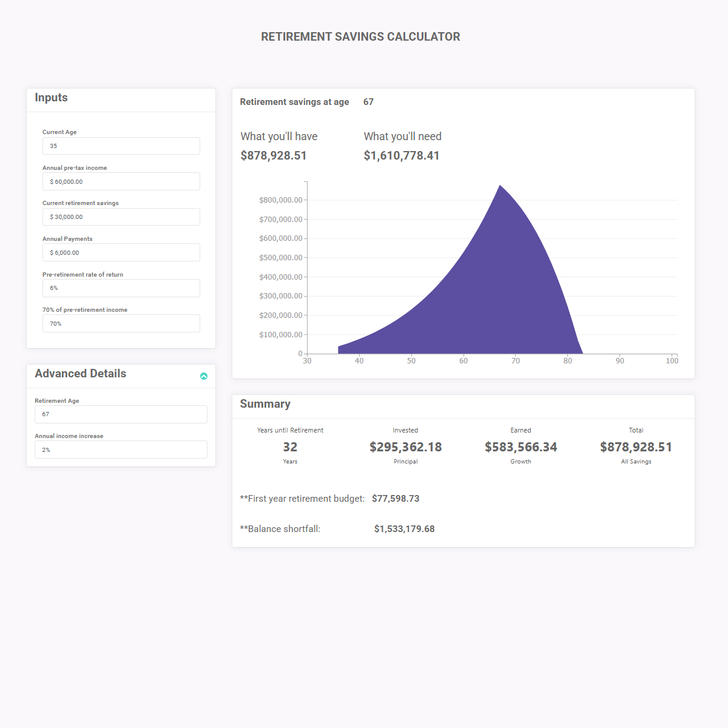Select the Pre-retirement rate of return field
Viewport: 728px width, 728px height.
pos(121,288)
